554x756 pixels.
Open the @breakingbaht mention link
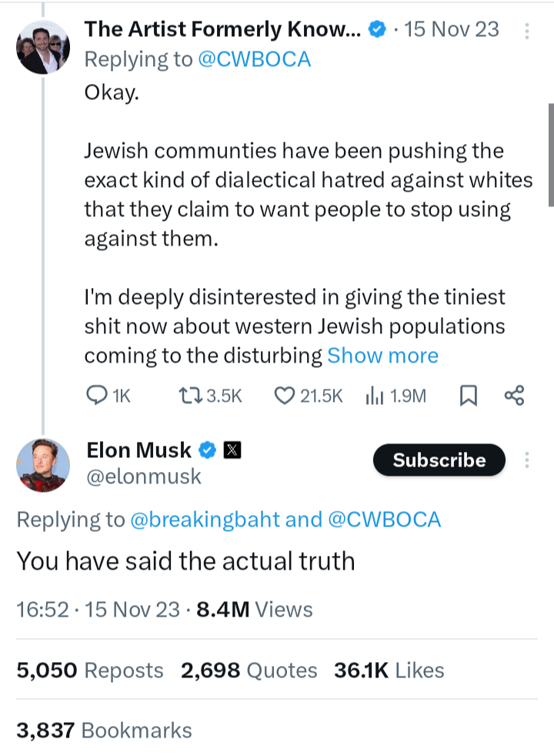click(x=205, y=520)
